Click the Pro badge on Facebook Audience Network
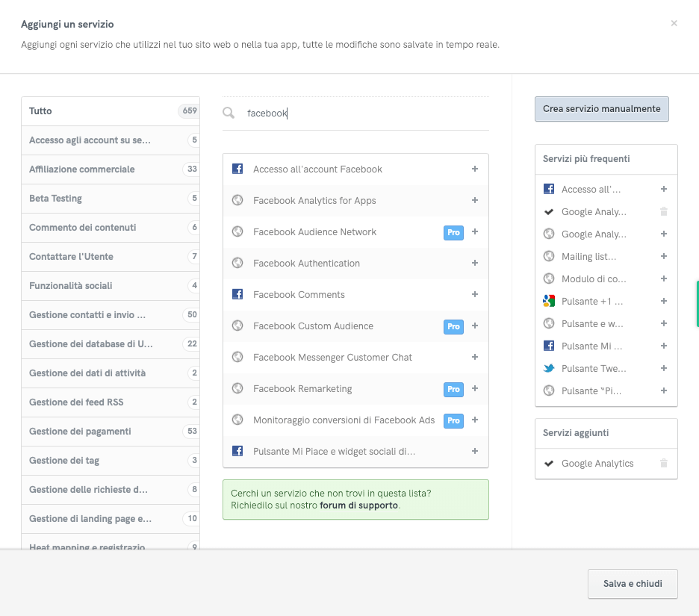 (x=453, y=232)
